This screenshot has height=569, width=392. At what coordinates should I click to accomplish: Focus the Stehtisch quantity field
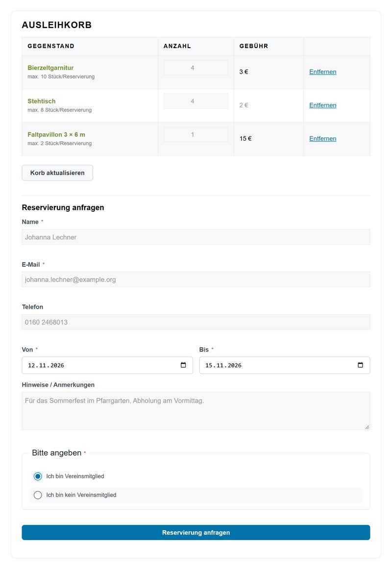(196, 101)
